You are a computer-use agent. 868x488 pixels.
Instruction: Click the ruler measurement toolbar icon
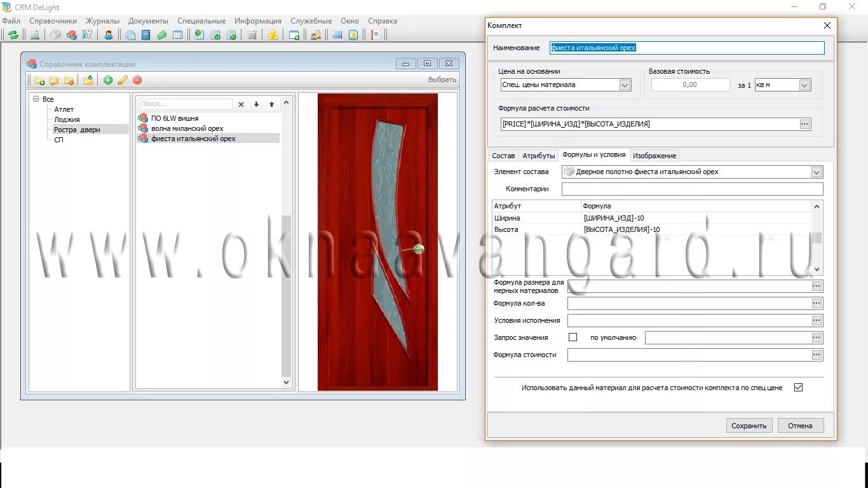374,35
